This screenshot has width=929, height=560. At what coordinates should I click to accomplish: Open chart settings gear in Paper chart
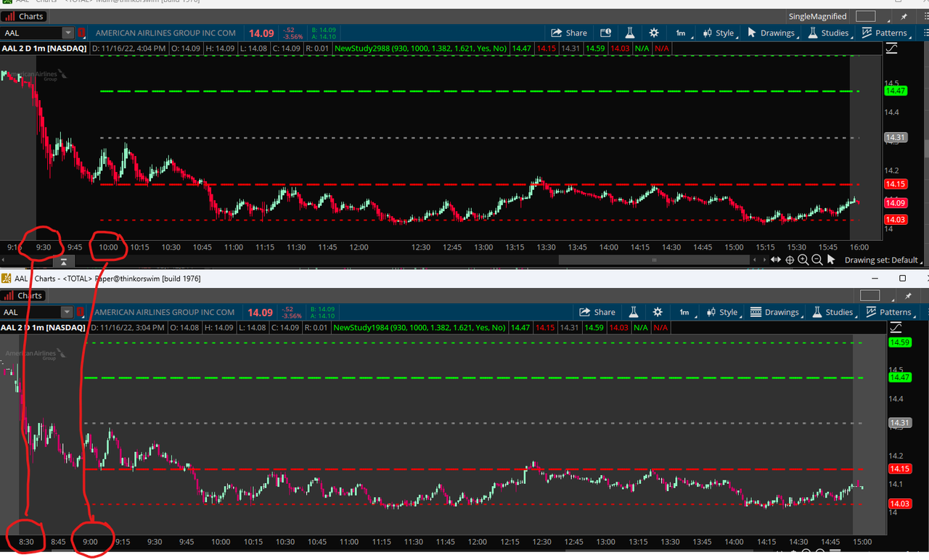pos(658,312)
